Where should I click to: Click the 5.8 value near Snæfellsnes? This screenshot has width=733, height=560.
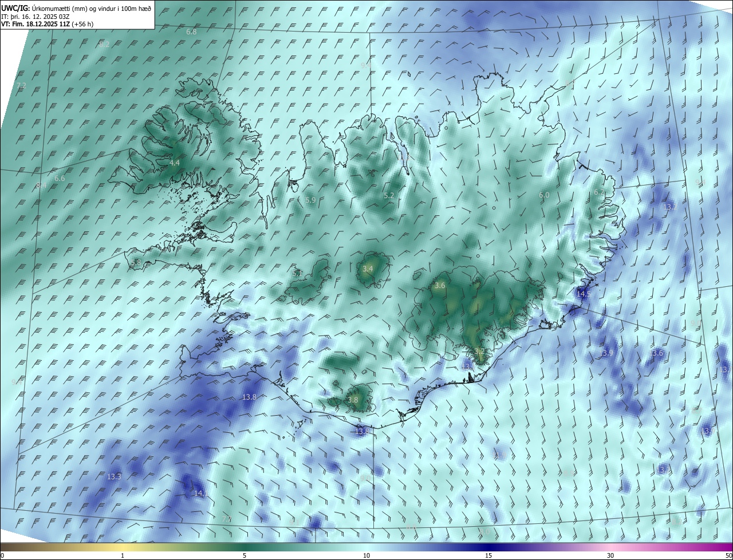point(136,263)
